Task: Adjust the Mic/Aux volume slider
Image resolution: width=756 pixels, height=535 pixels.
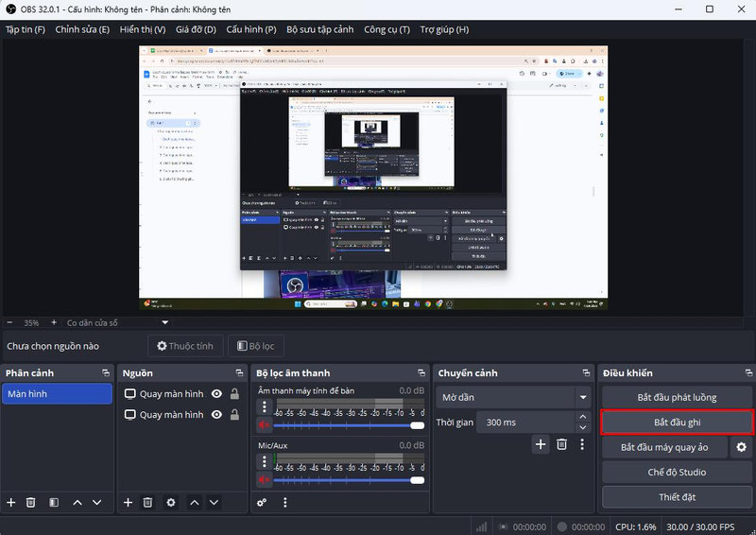Action: click(349, 480)
